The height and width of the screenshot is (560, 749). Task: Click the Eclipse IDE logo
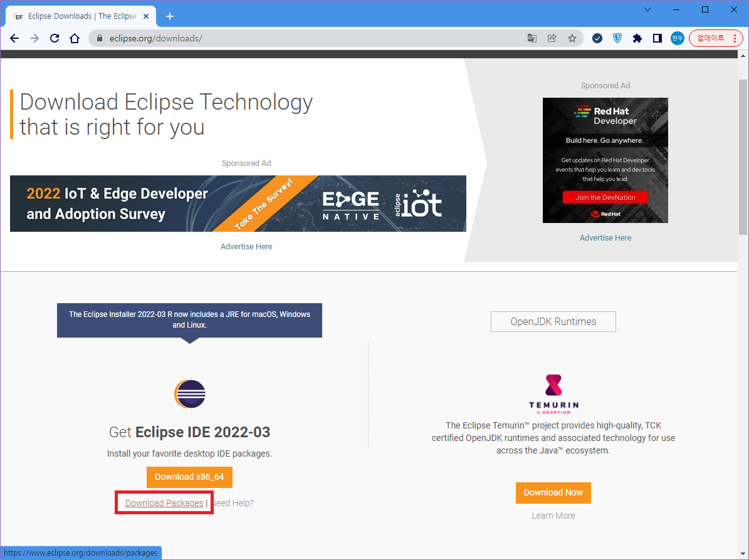tap(190, 394)
